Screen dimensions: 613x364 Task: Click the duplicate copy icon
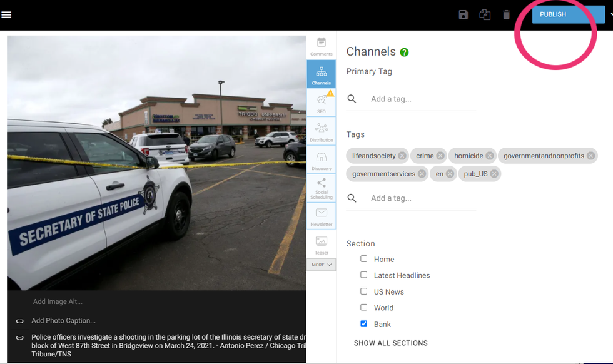[x=485, y=14]
